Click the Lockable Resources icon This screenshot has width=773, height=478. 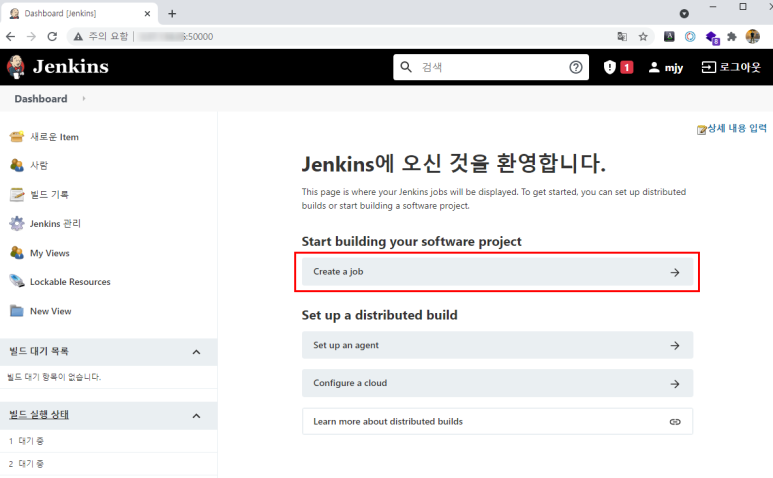pyautogui.click(x=17, y=281)
